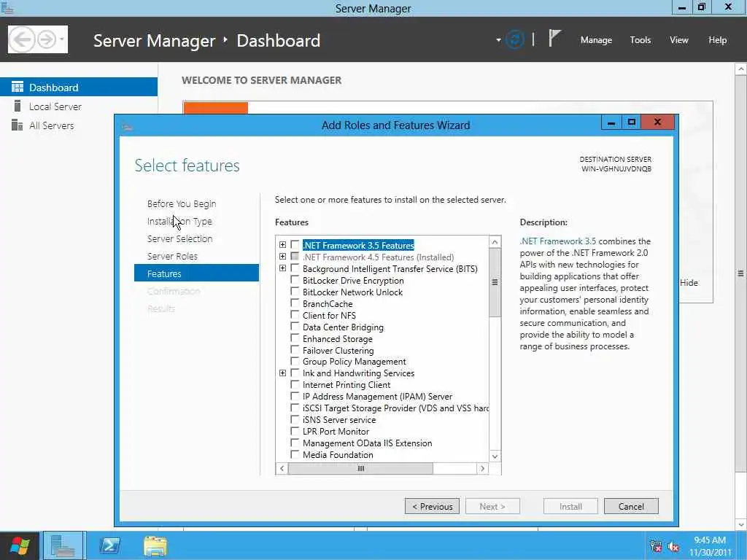
Task: Check the Background Intelligent Transfer Service (BITS) checkbox
Action: tap(295, 268)
